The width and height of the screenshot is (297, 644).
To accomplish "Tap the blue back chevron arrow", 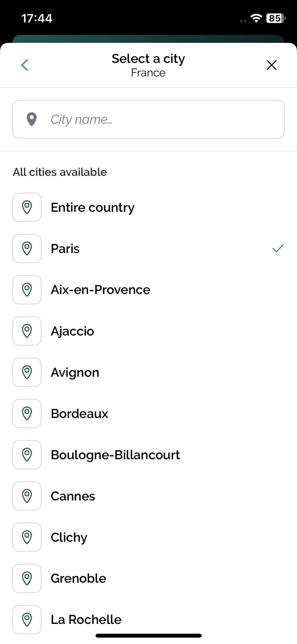I will point(25,65).
